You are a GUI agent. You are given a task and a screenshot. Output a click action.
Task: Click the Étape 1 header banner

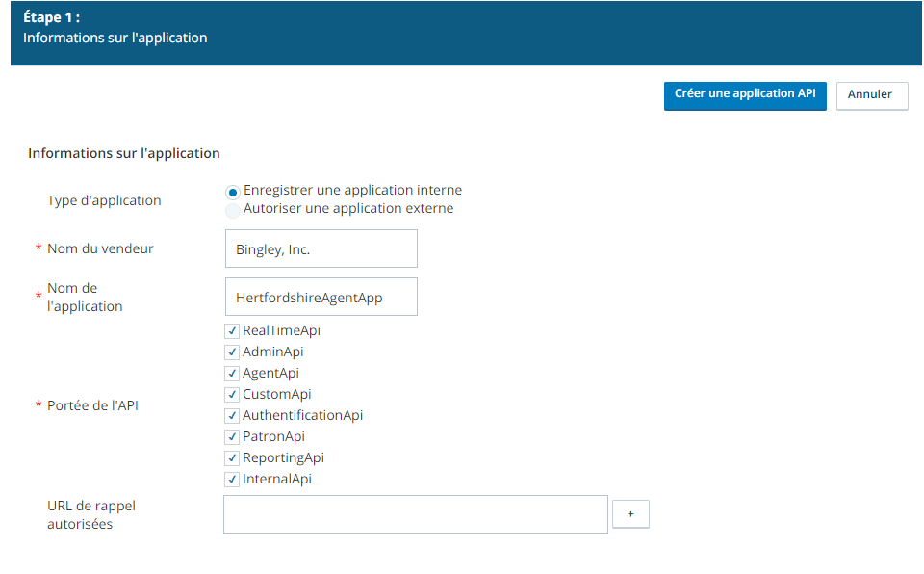466,33
